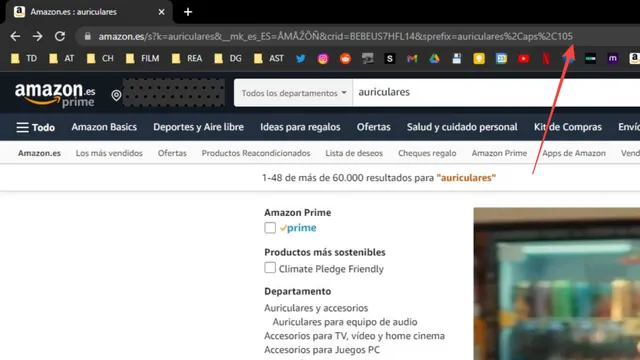Open Apps de Amazon
This screenshot has width=640, height=360.
[x=574, y=153]
